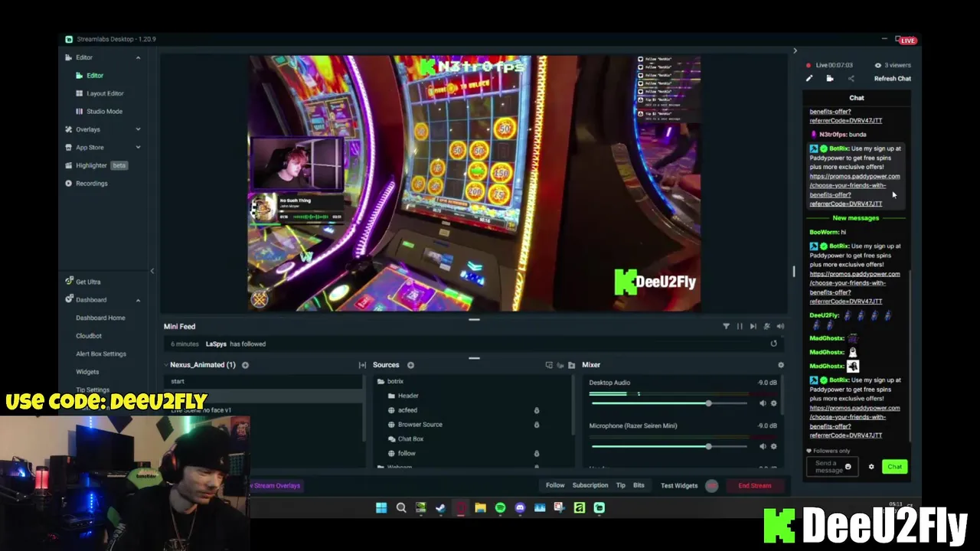The image size is (980, 551).
Task: Click the add folder icon in Sources header
Action: [x=571, y=365]
